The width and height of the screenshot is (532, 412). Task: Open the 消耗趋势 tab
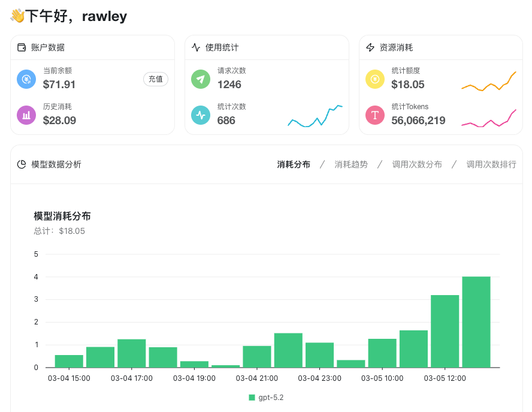(351, 164)
